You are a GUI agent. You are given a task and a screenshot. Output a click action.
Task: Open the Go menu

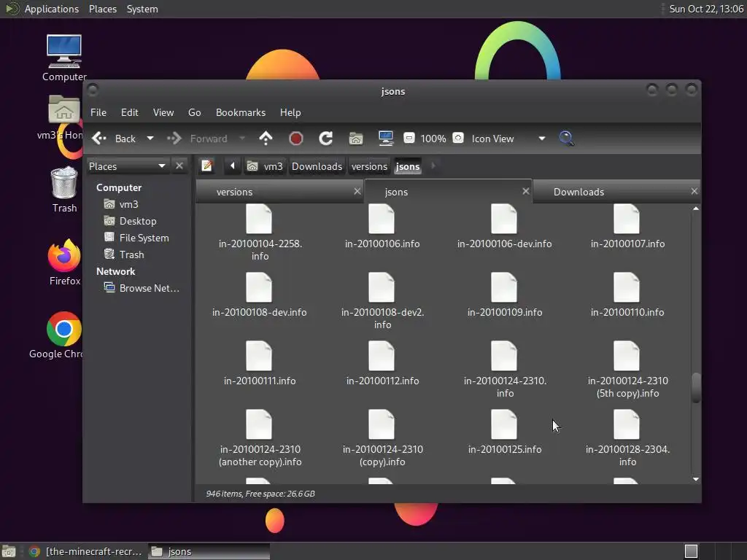194,112
